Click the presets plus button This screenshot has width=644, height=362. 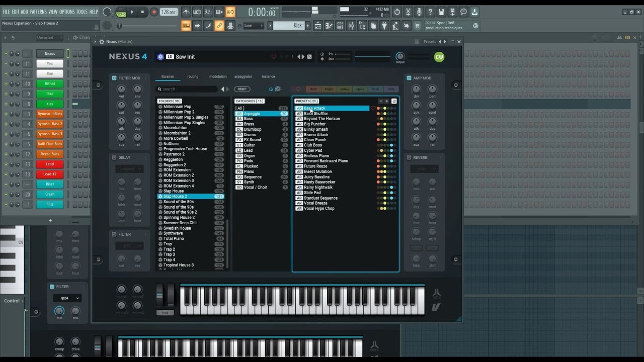pyautogui.click(x=386, y=101)
